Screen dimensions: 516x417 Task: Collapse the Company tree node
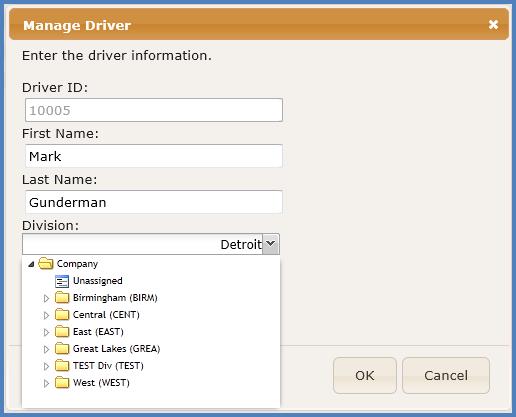click(x=31, y=264)
